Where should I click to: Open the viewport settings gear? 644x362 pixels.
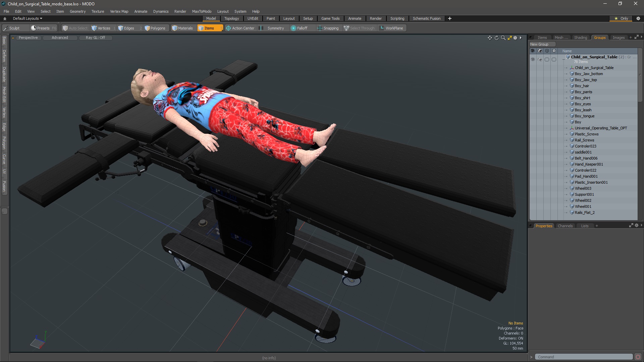[515, 38]
